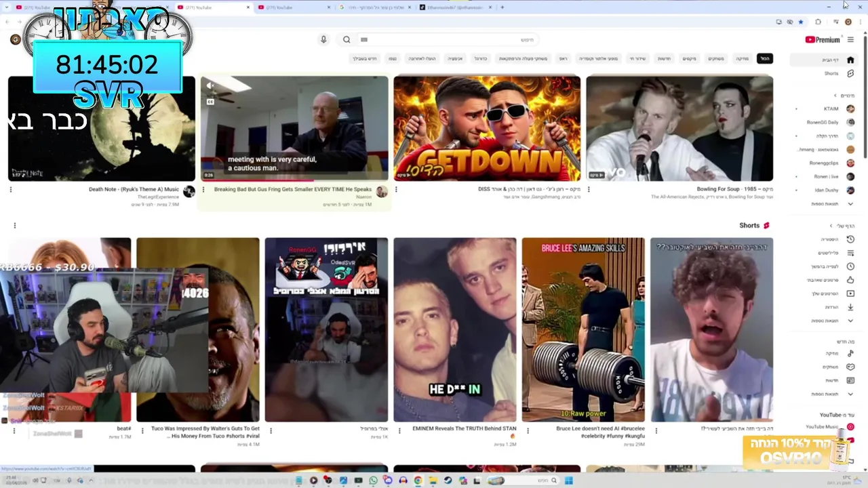The width and height of the screenshot is (868, 488).
Task: Bookmark the page with the star icon
Action: (x=801, y=22)
